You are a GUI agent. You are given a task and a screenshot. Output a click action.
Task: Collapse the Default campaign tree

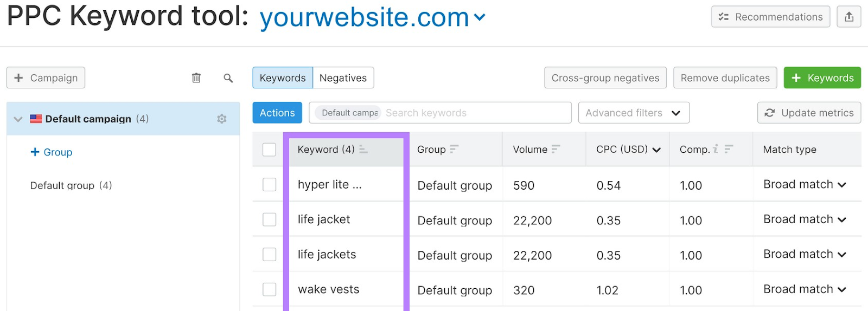18,119
